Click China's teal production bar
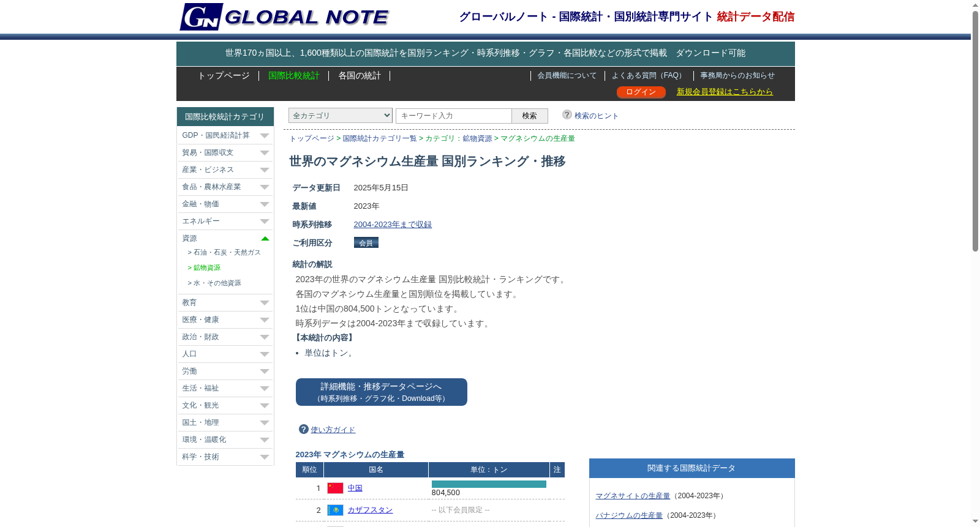 (489, 484)
